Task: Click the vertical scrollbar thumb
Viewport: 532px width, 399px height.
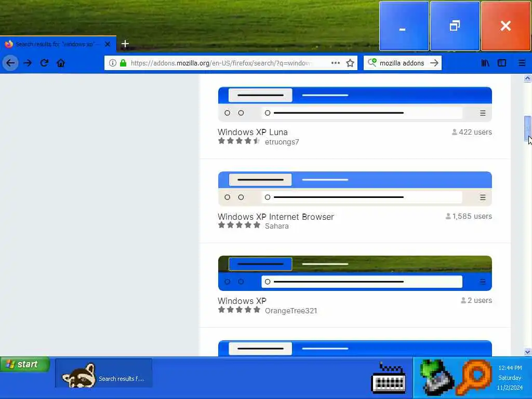Action: (527, 128)
